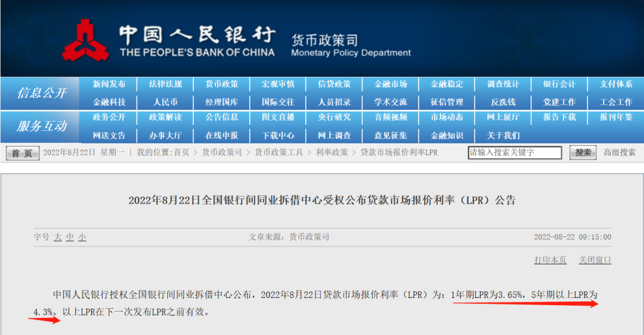Focus the search keyword input field
The image size is (644, 335).
click(515, 153)
